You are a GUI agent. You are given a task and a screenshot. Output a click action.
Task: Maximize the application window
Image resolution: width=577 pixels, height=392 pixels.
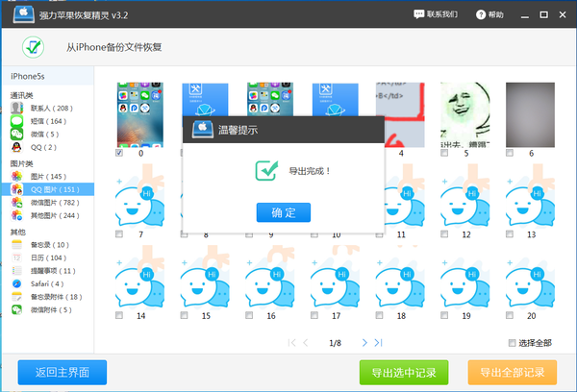(x=544, y=14)
